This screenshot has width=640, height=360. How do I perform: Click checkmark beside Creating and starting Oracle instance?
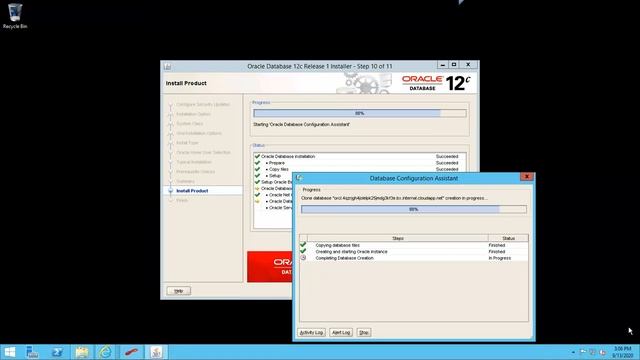coord(303,251)
